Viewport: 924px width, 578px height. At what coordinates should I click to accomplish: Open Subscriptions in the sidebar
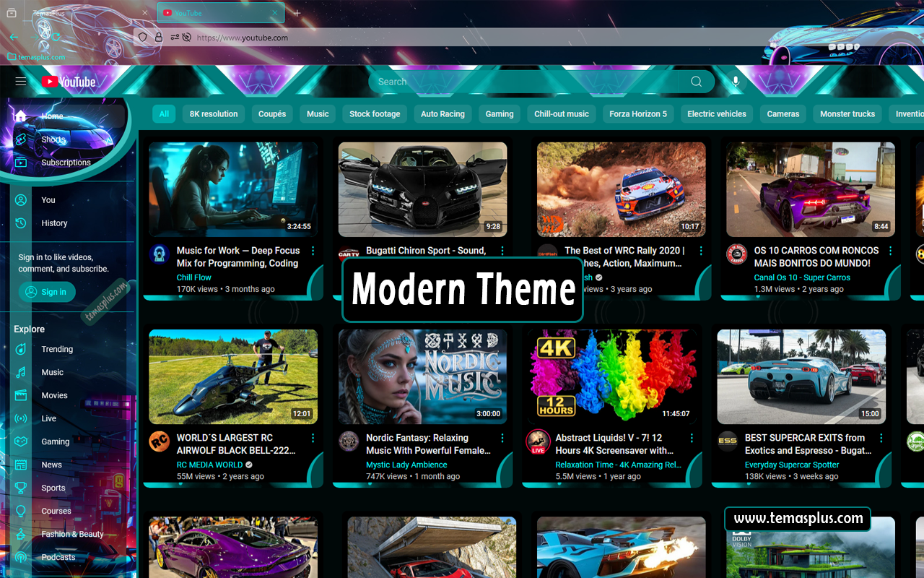pos(66,163)
